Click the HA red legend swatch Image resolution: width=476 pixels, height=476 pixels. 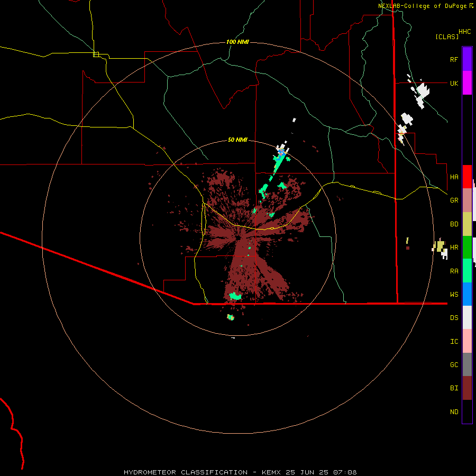[x=467, y=177]
